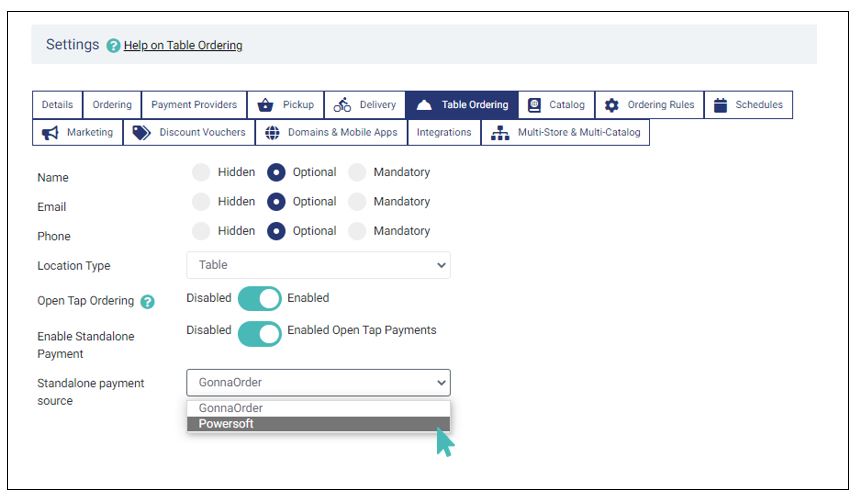The width and height of the screenshot is (858, 502).
Task: Switch to the Ordering tab
Action: pyautogui.click(x=112, y=105)
